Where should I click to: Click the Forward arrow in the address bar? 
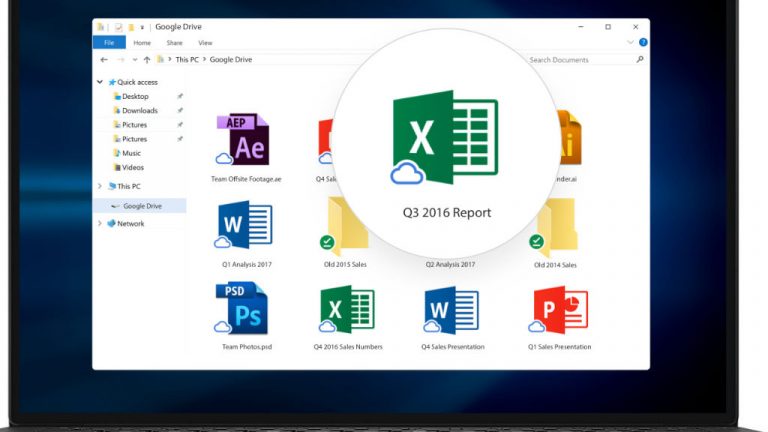coord(120,60)
